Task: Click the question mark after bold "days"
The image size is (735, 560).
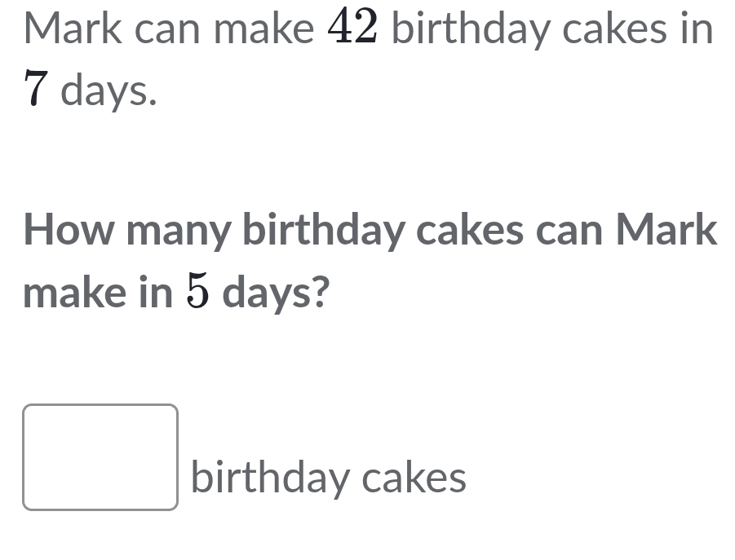Action: (x=321, y=293)
